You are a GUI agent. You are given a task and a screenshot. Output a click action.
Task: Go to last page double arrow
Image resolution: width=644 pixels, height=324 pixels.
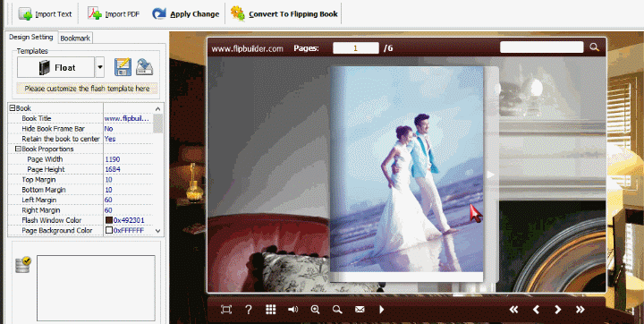coord(580,310)
